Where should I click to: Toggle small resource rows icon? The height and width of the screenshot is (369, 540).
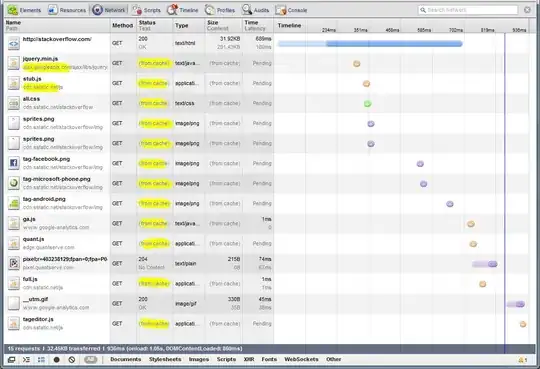41,360
